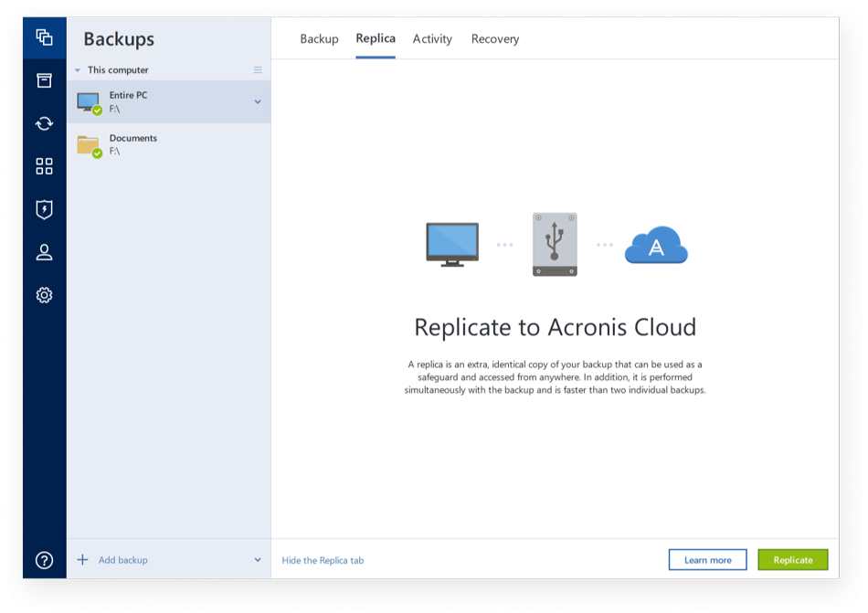Screen dimensions: 868x613
Task: Select the Replica tab
Action: 376,38
